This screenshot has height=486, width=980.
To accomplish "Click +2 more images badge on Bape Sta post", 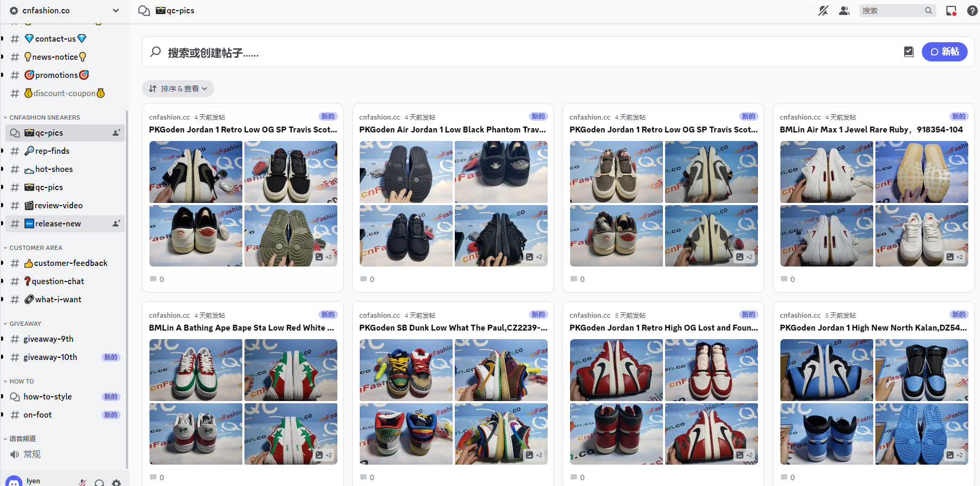I will click(x=324, y=455).
